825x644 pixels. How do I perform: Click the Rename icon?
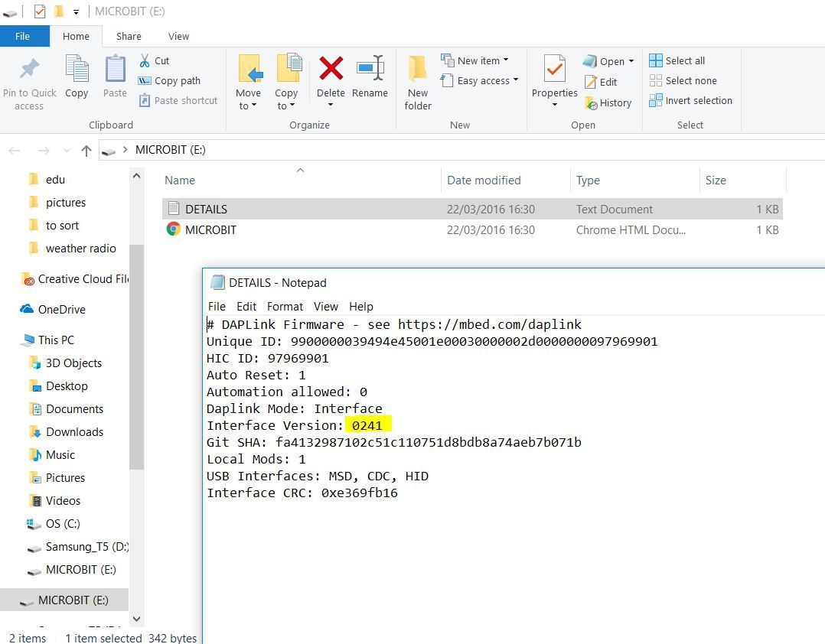[370, 68]
